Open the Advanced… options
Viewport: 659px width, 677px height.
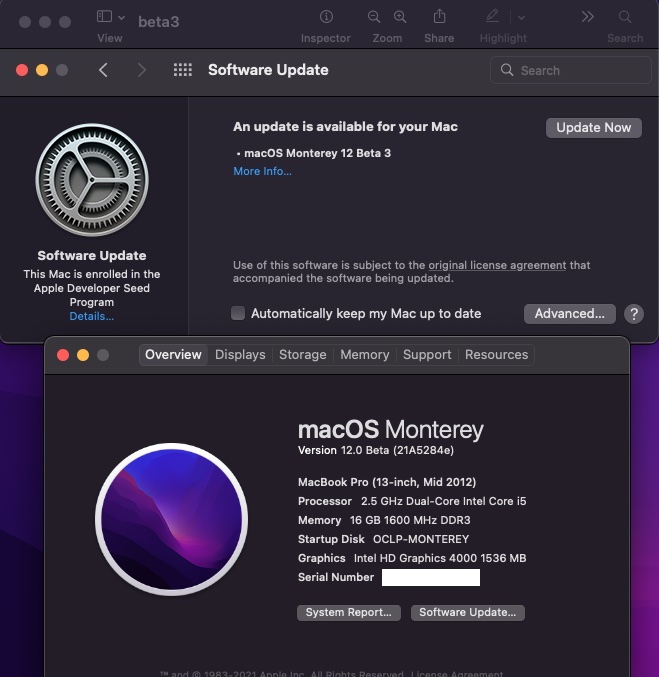570,314
